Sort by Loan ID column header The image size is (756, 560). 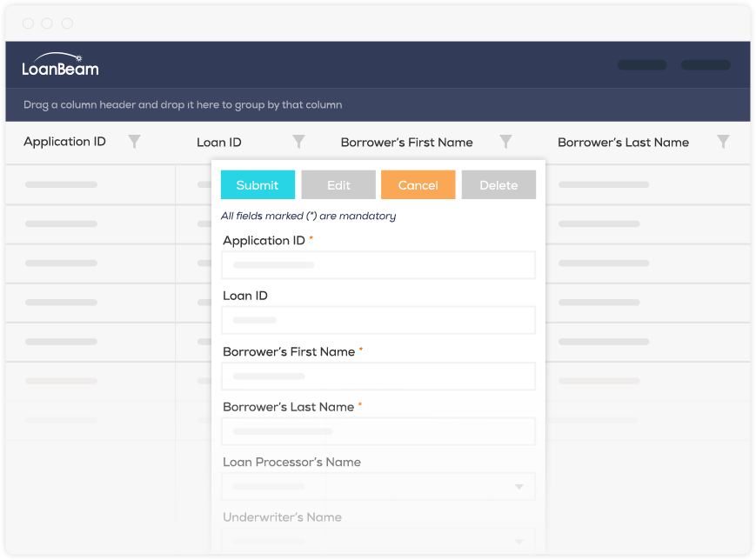(x=219, y=143)
